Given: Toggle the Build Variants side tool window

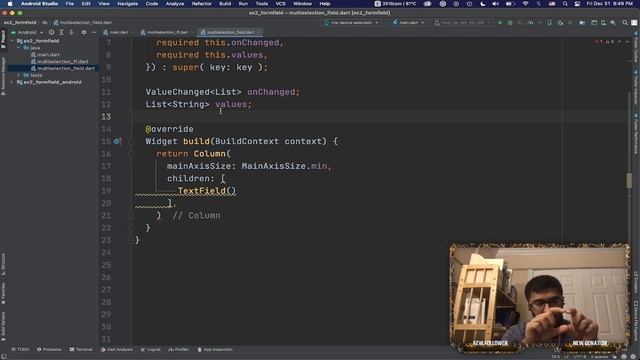Looking at the screenshot, I should (3, 326).
